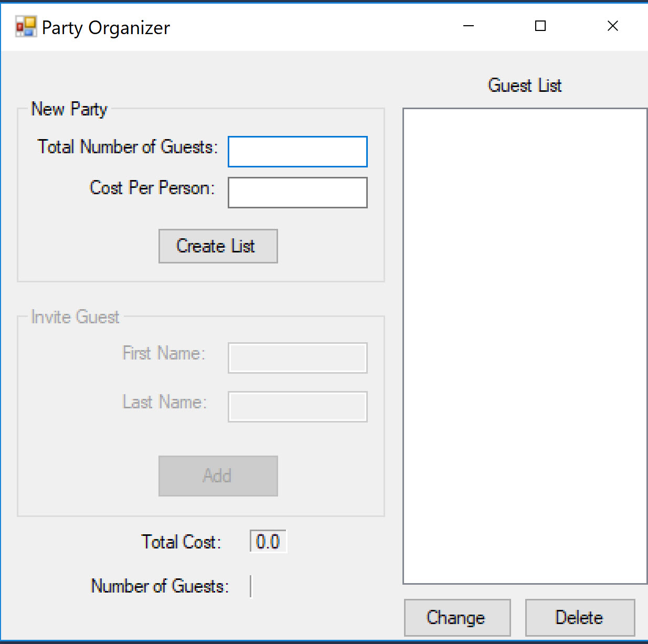648x644 pixels.
Task: Select the First Name input box
Action: tap(298, 358)
